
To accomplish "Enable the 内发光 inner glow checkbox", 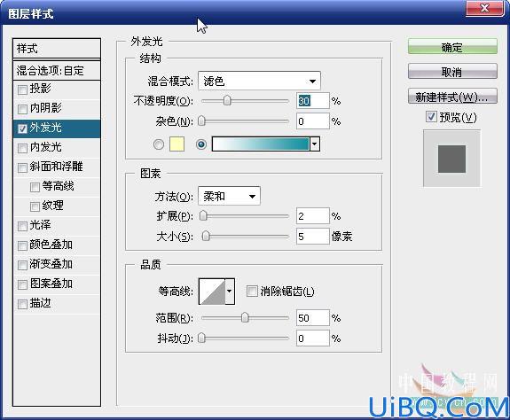I will coord(22,148).
